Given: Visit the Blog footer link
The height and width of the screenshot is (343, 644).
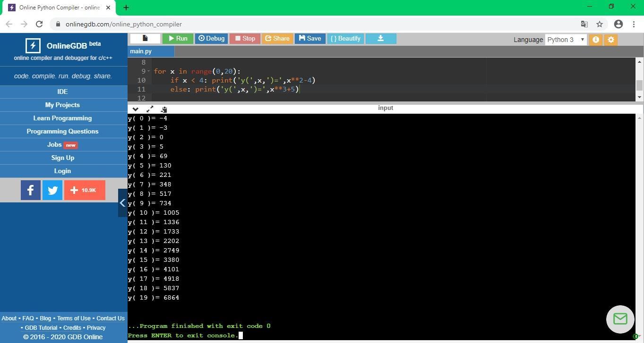Looking at the screenshot, I should pos(45,318).
